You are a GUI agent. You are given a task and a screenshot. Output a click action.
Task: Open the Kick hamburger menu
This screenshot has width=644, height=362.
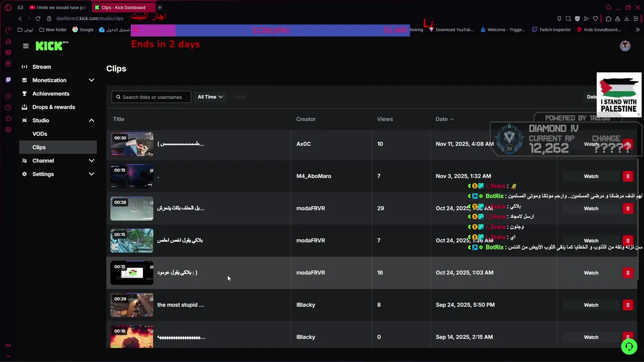point(26,46)
